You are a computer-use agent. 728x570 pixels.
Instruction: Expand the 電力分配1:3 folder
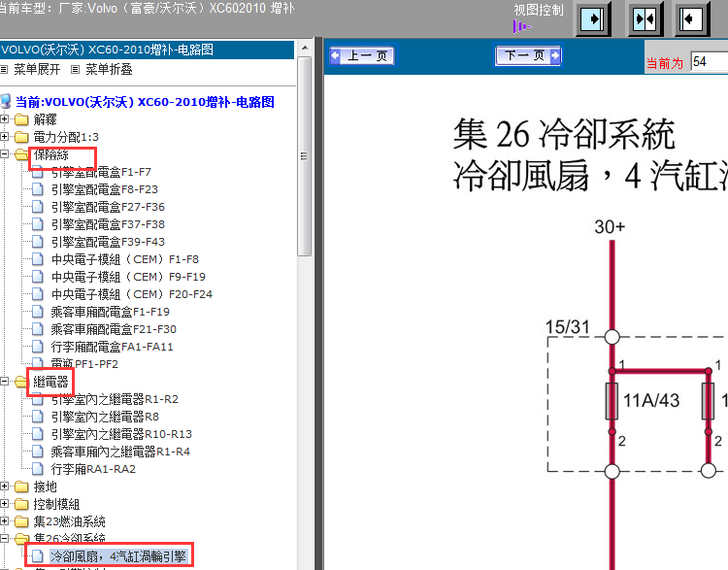pos(4,137)
